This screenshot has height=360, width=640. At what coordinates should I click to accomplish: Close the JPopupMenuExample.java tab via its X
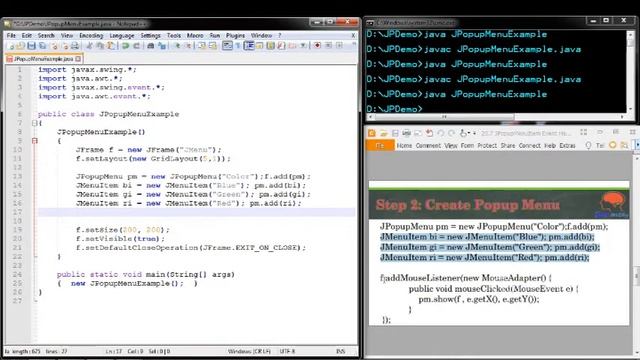tap(78, 59)
